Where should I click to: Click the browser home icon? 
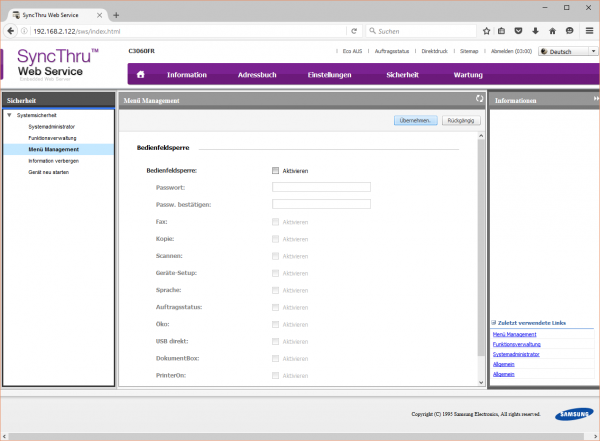[x=550, y=31]
